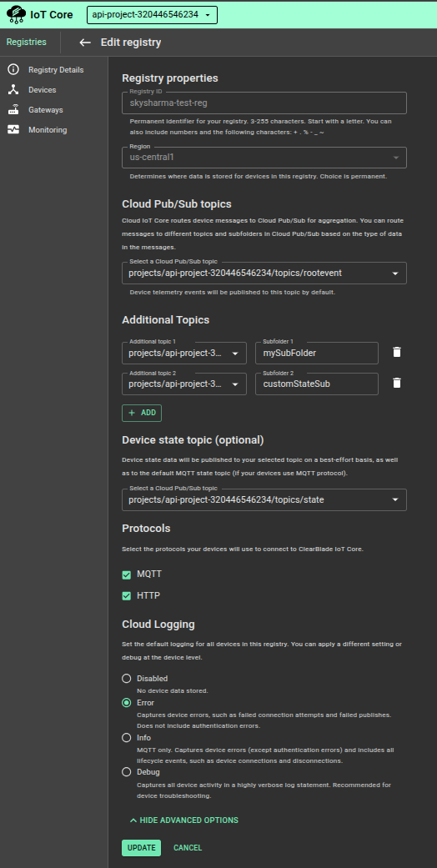Select the Debug logging radio button
Image resolution: width=437 pixels, height=868 pixels.
coord(127,771)
